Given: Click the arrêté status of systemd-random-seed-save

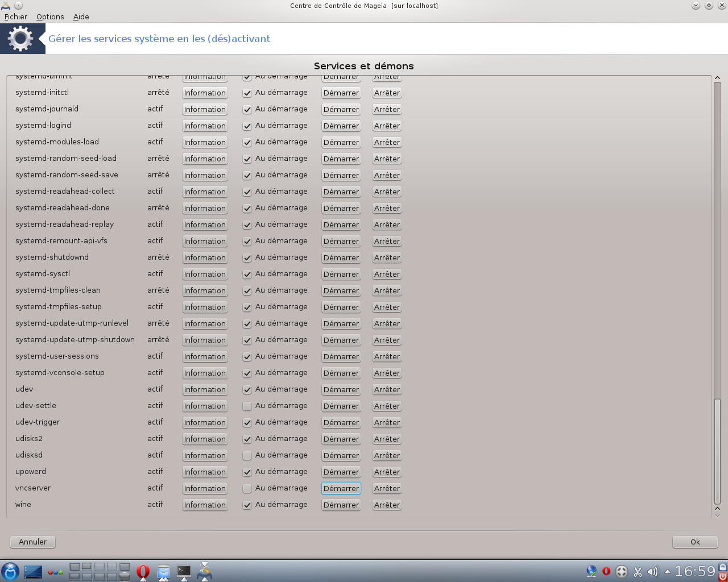Looking at the screenshot, I should [158, 174].
